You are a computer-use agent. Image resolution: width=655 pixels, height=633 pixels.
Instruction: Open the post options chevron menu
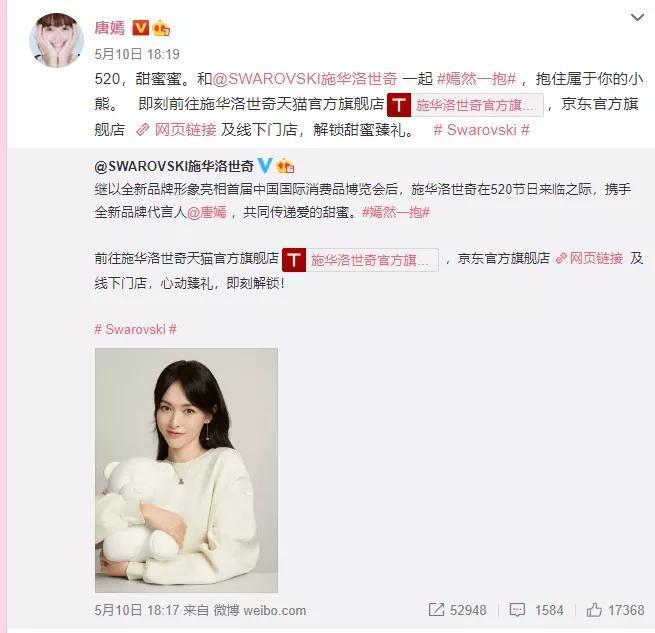[x=637, y=18]
